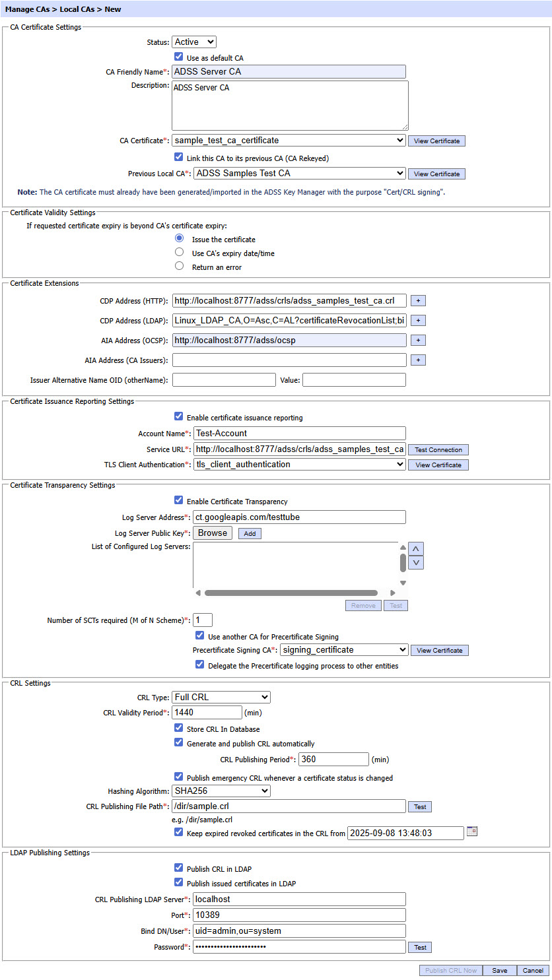Uncheck Use as default CA

[x=178, y=57]
